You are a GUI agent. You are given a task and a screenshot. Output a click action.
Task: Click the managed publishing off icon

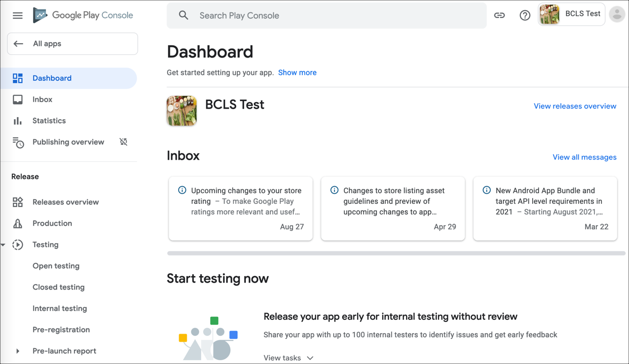(x=123, y=142)
